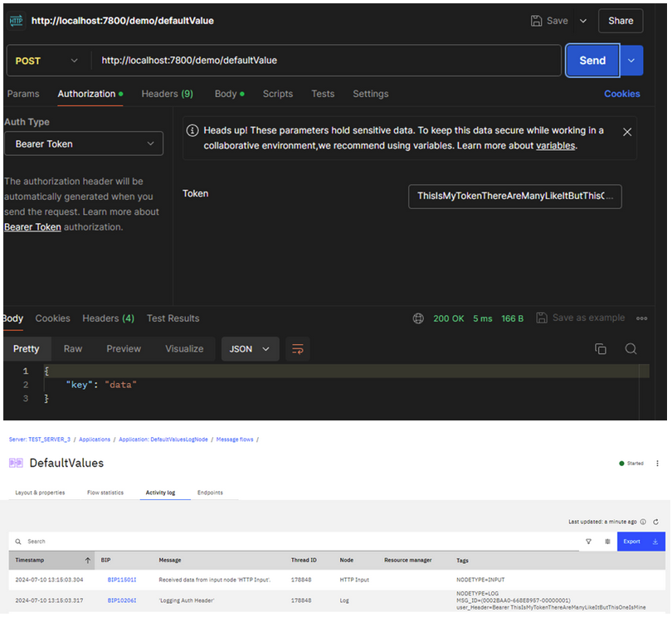
Task: Follow the variables link in the warning
Action: (555, 146)
